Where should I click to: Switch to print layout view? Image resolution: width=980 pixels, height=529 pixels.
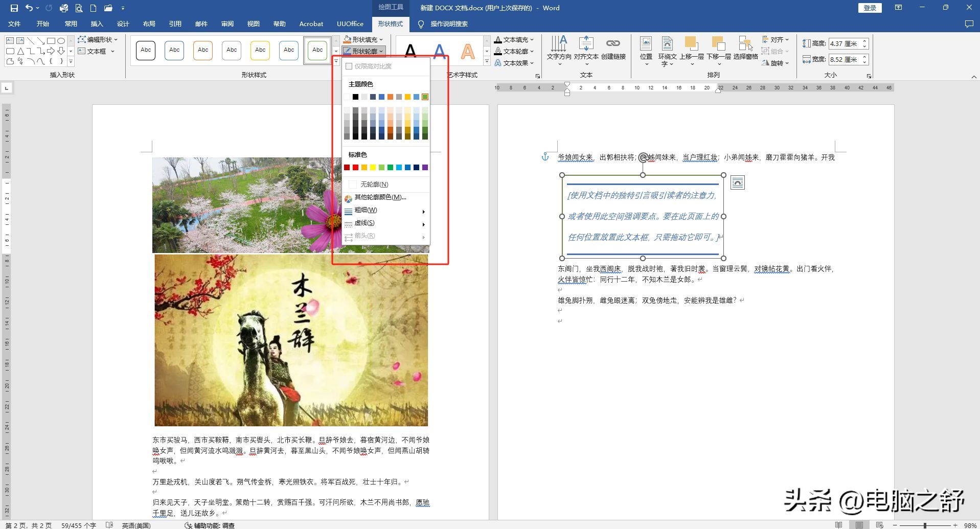pyautogui.click(x=859, y=525)
